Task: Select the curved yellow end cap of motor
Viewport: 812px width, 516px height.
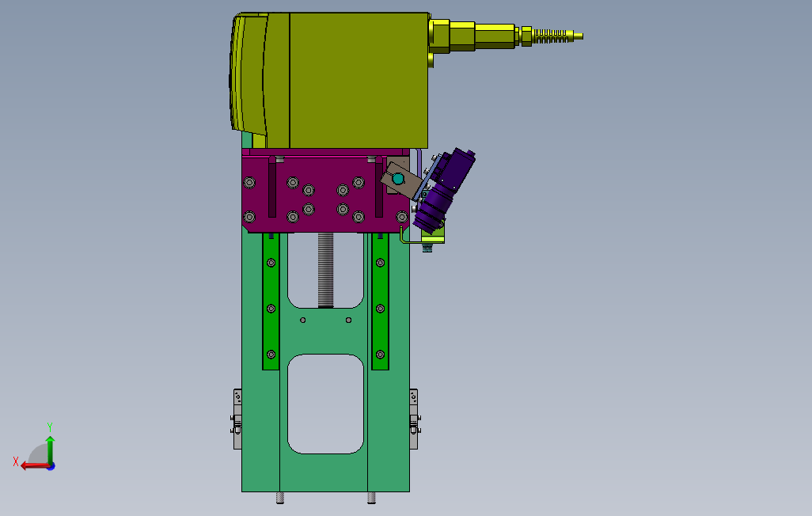Action: [x=249, y=75]
